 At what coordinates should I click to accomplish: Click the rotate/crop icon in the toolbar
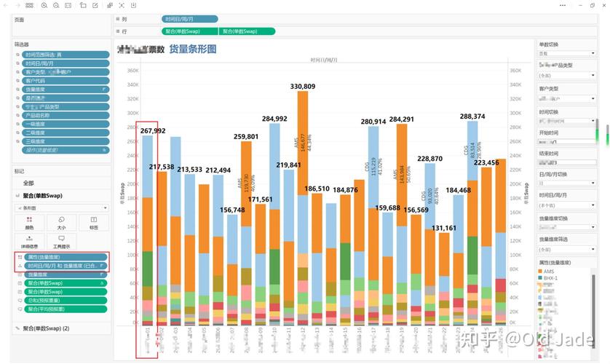coord(83,5)
